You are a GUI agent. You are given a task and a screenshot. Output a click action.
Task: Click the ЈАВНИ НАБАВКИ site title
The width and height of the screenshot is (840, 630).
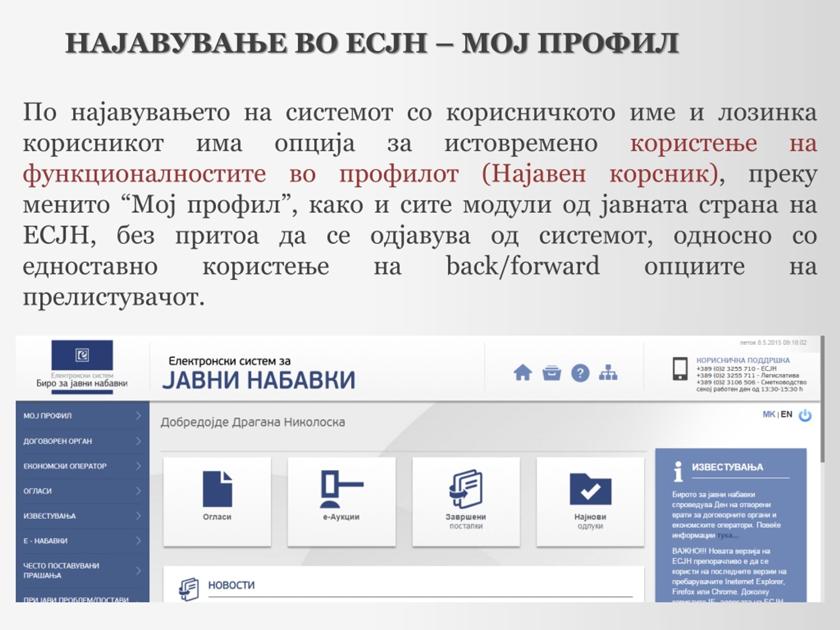pyautogui.click(x=259, y=380)
